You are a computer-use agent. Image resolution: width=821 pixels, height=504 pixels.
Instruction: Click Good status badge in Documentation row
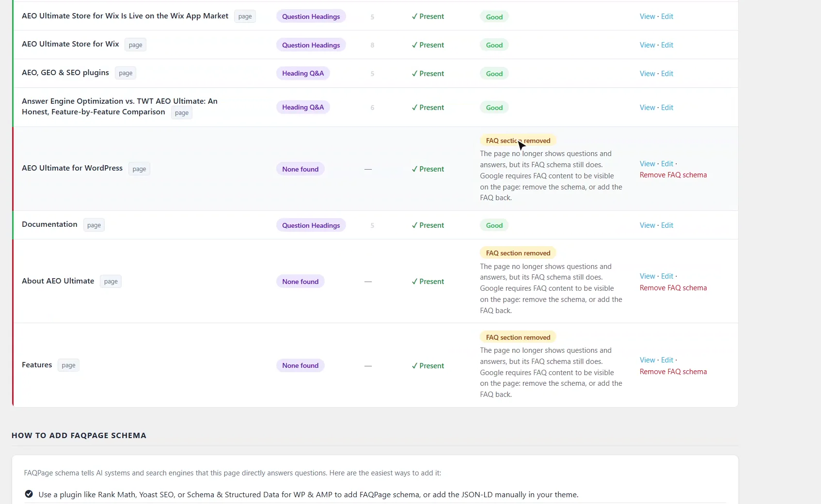(494, 225)
